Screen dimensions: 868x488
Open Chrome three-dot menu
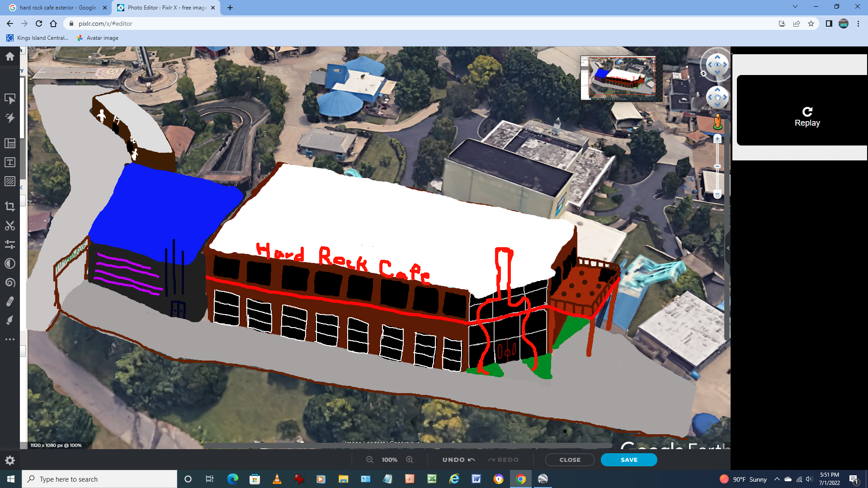point(858,23)
